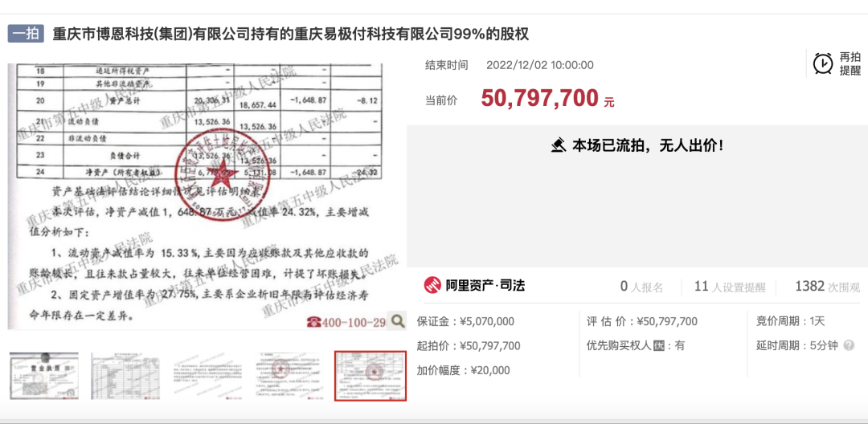Click the phone icon by 400-100-29

pyautogui.click(x=314, y=322)
